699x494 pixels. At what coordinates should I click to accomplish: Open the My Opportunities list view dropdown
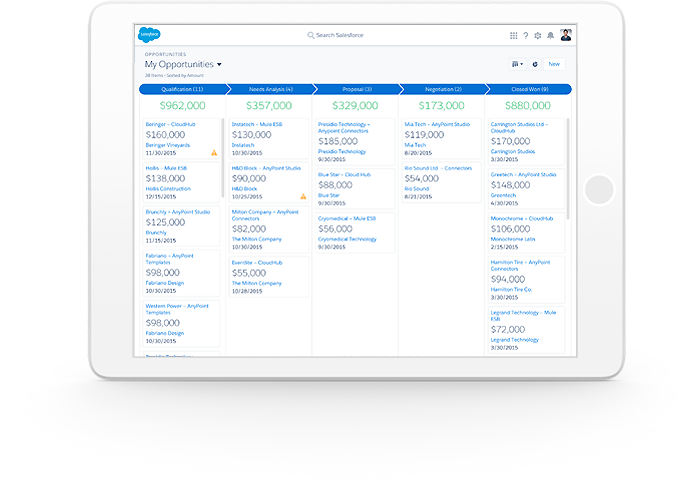(219, 65)
